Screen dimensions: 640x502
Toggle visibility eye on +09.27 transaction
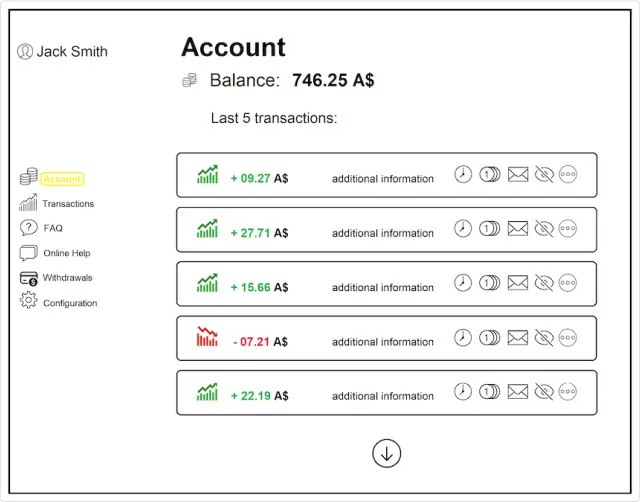coord(544,174)
